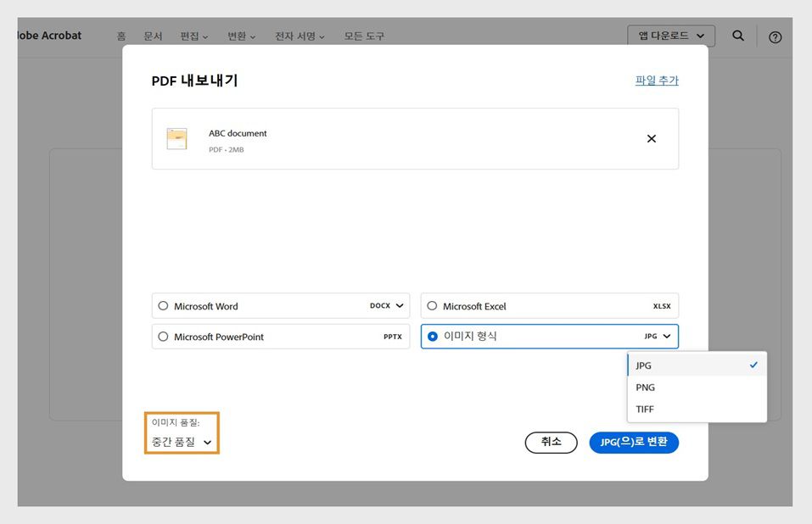Switch to the 홈 menu item

click(x=120, y=36)
